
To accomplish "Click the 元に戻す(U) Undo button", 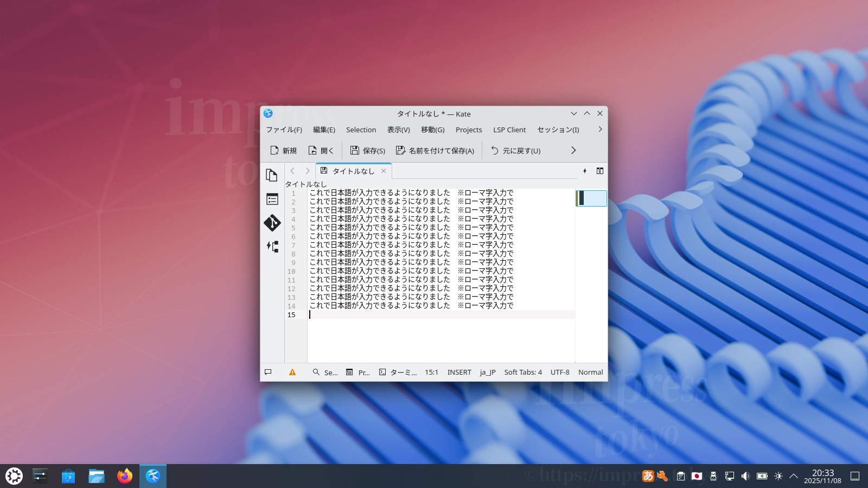I will click(x=515, y=150).
